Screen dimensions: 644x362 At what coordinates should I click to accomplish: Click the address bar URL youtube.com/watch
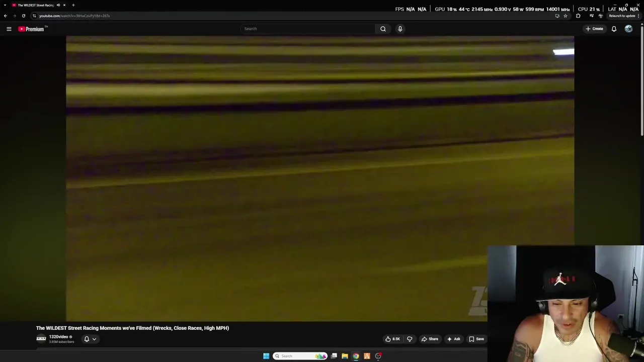74,16
